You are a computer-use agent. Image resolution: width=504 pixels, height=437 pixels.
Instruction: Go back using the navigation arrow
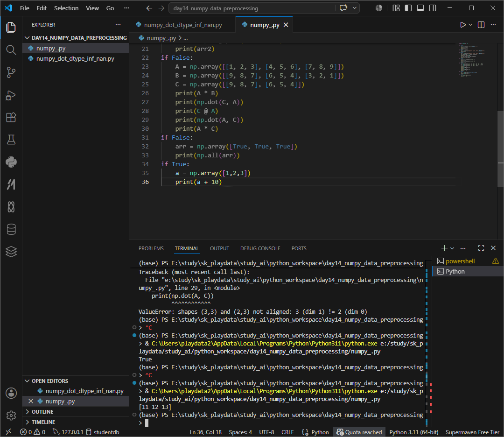pyautogui.click(x=149, y=8)
